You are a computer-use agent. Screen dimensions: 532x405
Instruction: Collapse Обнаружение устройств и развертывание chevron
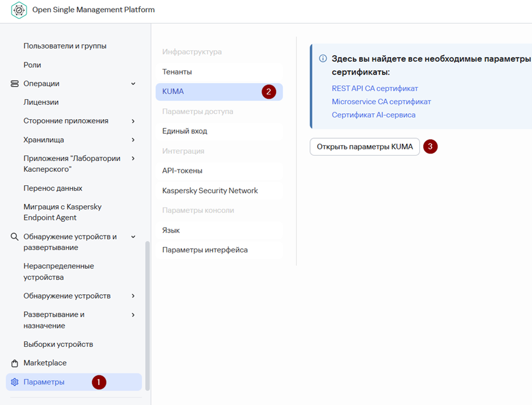pos(133,237)
